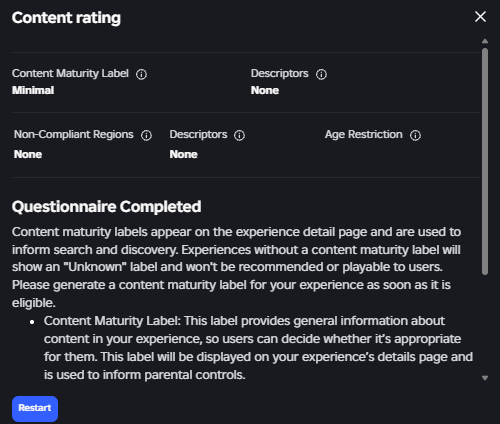Click None value under Non-Compliant Regions
This screenshot has width=500, height=424.
click(28, 154)
